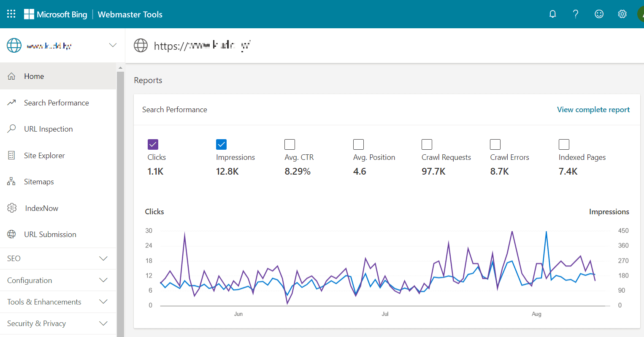644x337 pixels.
Task: Open the feedback smiley icon
Action: pyautogui.click(x=599, y=14)
